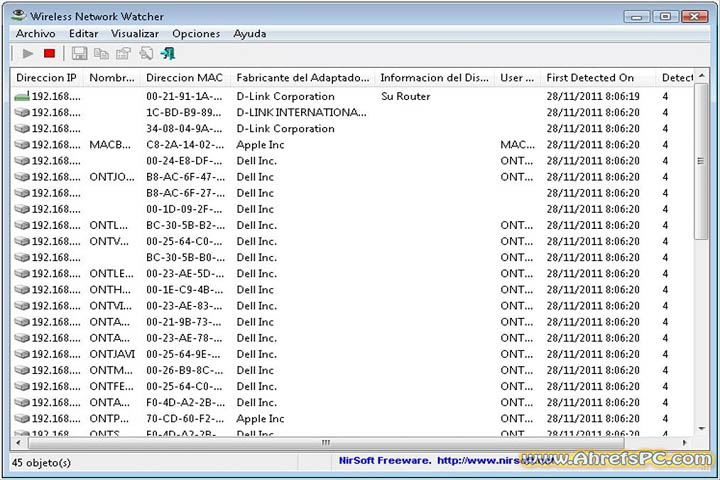Sort by Nombr... column header
This screenshot has width=720, height=480.
tap(112, 78)
